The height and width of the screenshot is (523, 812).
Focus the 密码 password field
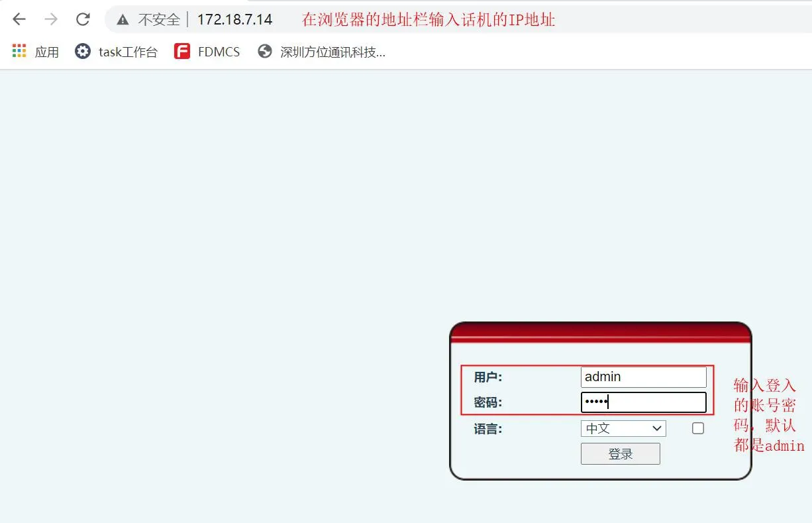(643, 402)
